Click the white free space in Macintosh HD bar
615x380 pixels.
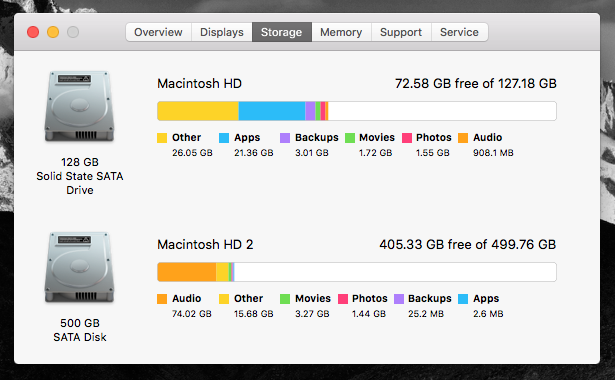[x=442, y=111]
